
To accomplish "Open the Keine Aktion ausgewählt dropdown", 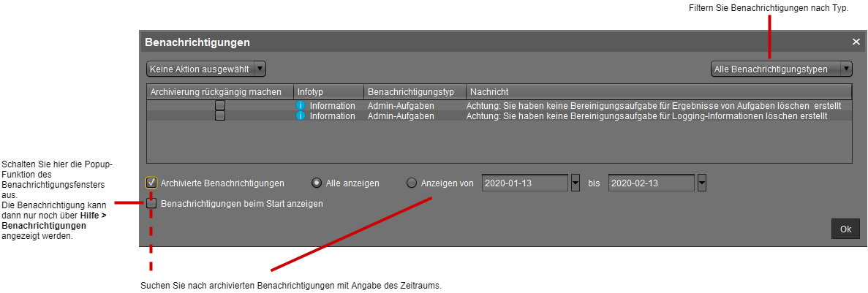I will pos(206,69).
